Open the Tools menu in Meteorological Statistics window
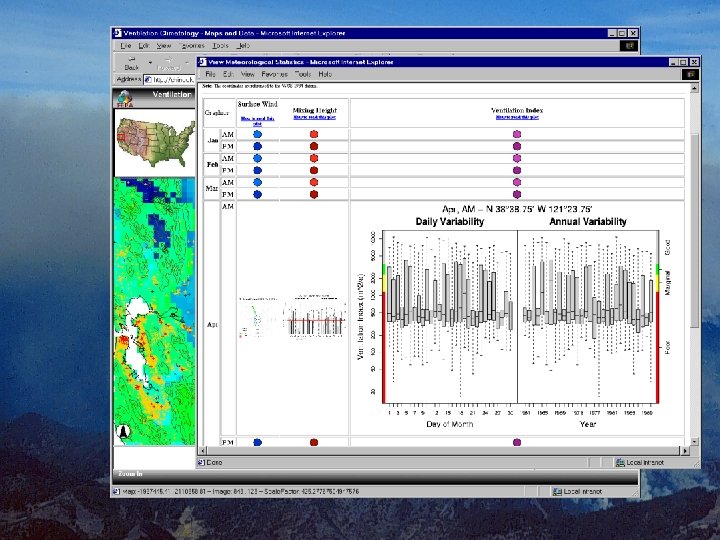The image size is (720, 540). click(301, 74)
